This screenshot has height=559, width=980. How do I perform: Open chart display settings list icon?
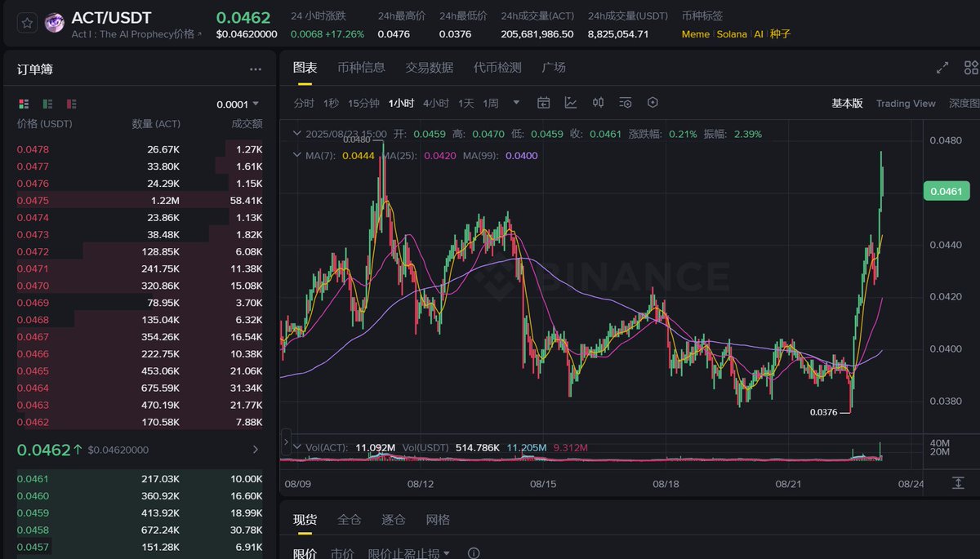(x=626, y=103)
